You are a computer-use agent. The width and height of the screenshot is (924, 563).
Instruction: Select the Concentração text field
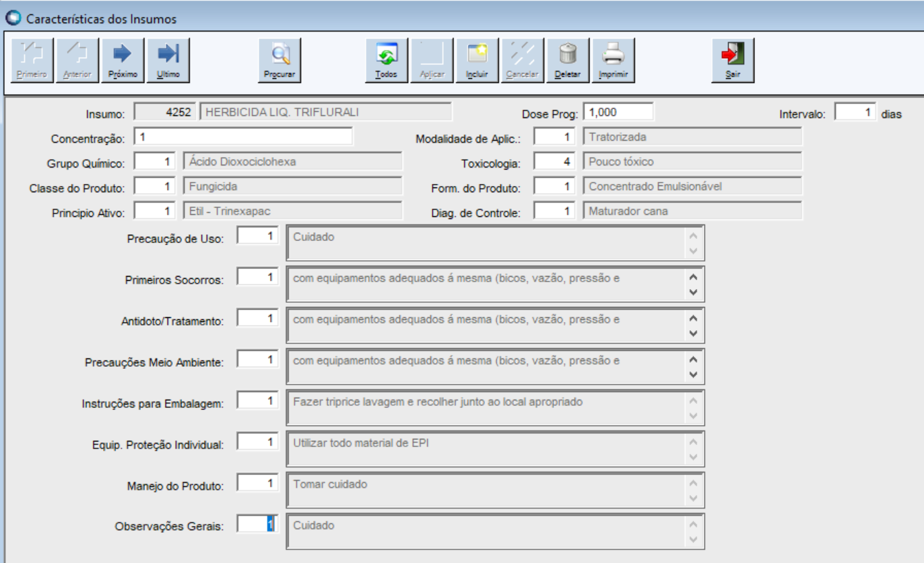click(x=243, y=137)
